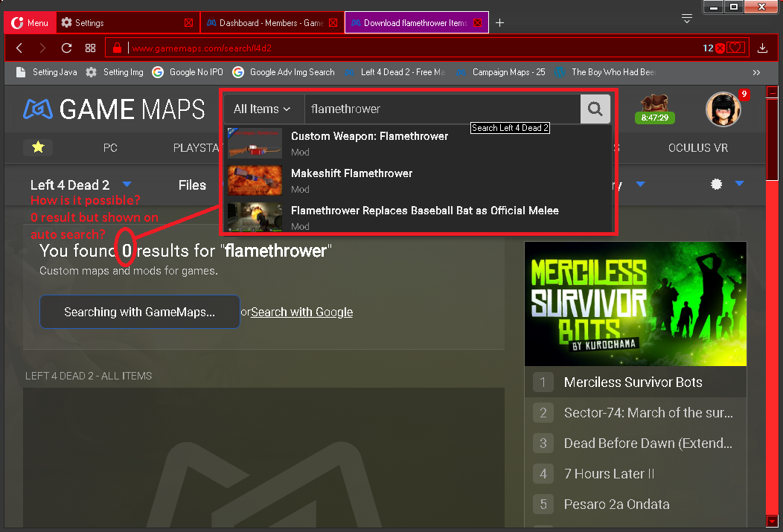Click the search magnifier icon on GameMaps

[595, 109]
